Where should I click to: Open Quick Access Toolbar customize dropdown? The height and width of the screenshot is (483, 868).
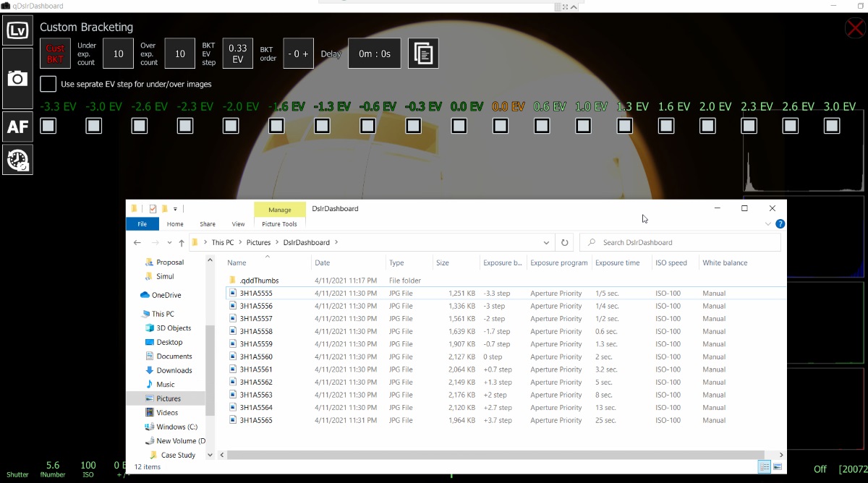coord(175,209)
